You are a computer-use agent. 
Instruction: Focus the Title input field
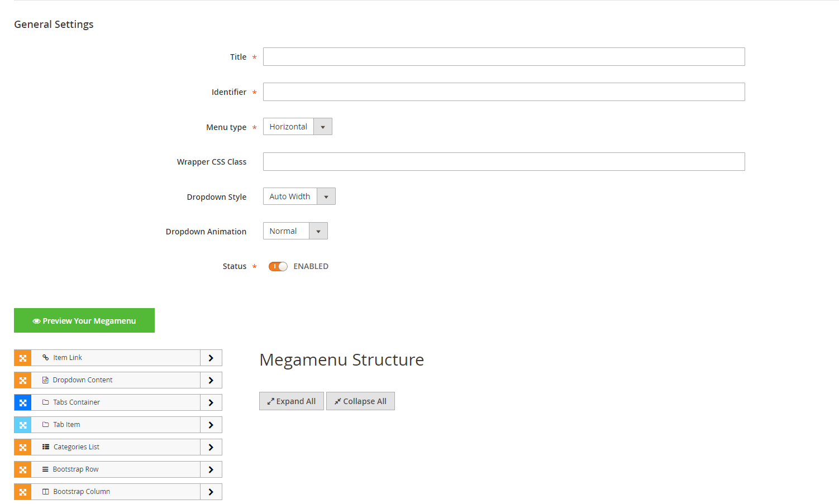pyautogui.click(x=504, y=57)
